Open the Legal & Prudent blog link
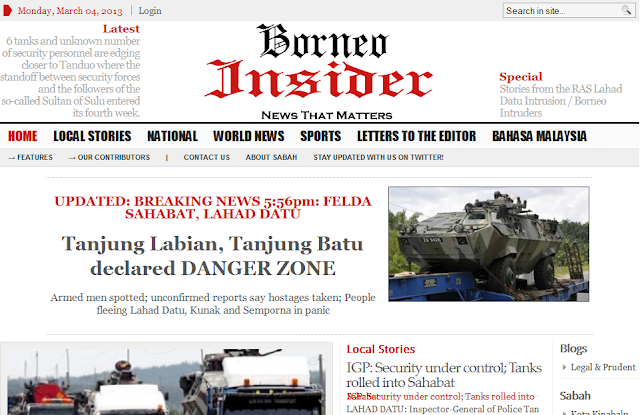This screenshot has width=640, height=415. click(x=603, y=367)
